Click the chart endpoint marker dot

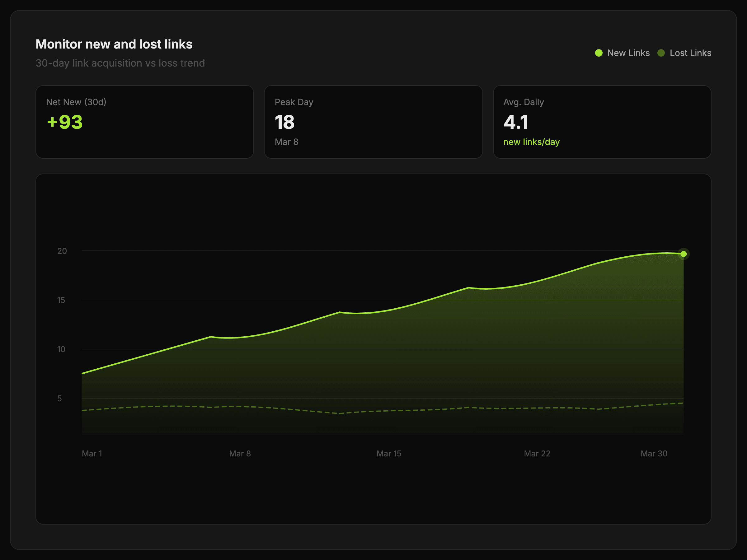[683, 254]
